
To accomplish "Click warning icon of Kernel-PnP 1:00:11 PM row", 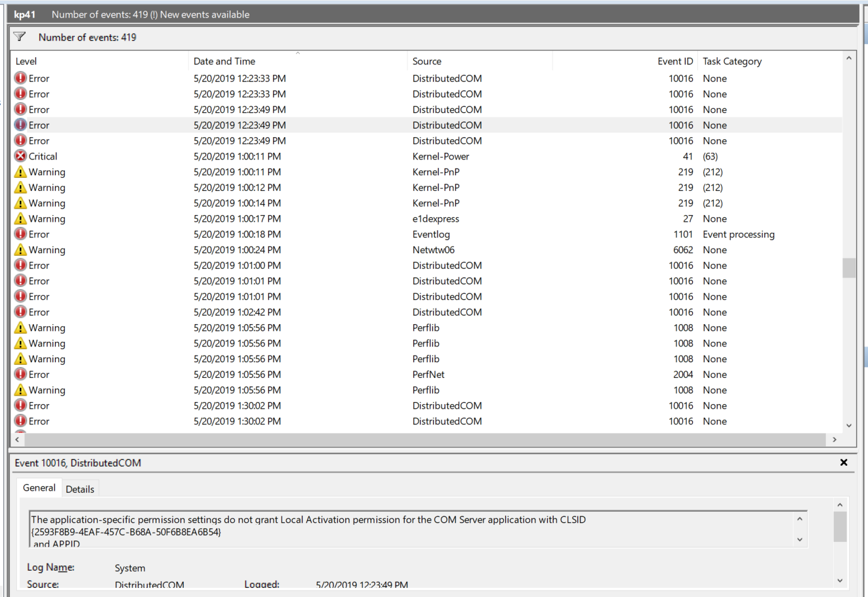I will click(x=20, y=172).
